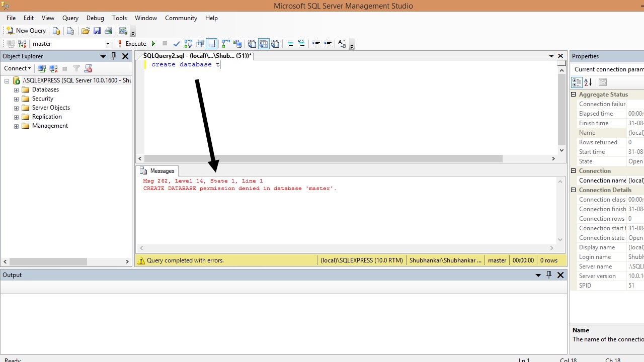Expand the Server Objects folder
The height and width of the screenshot is (362, 644).
[x=16, y=108]
